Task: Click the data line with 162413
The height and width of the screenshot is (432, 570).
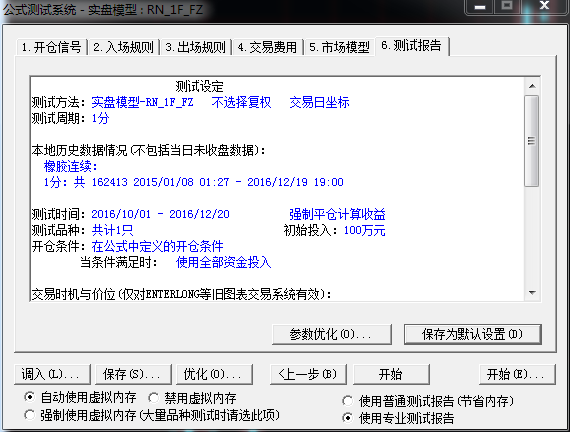Action: coord(194,182)
